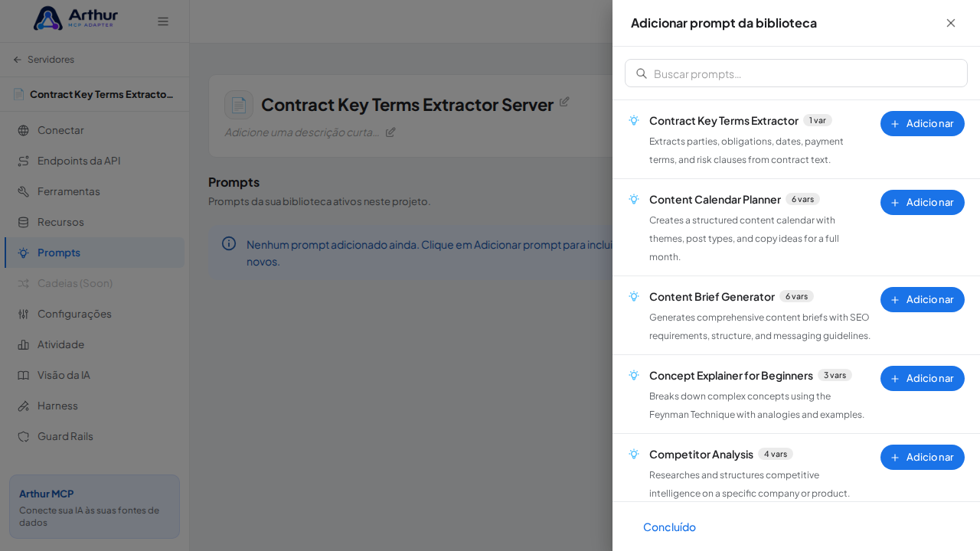
Task: Open Endpoints da API in sidebar
Action: [94, 161]
